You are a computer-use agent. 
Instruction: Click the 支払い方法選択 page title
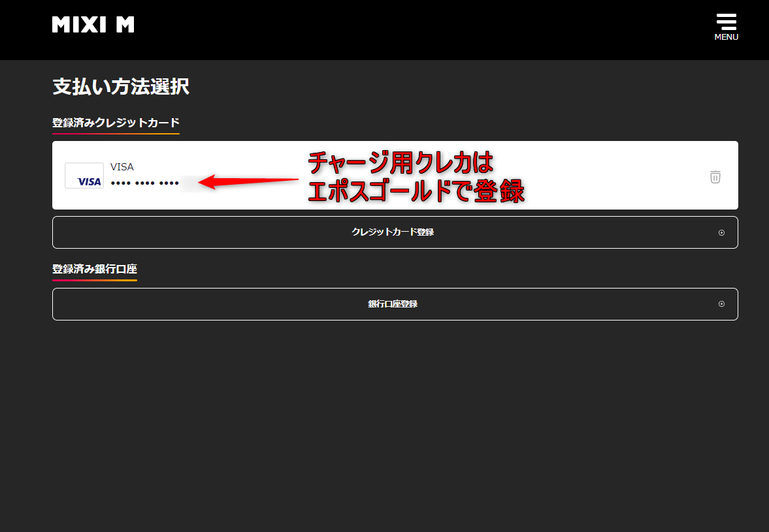click(x=120, y=87)
